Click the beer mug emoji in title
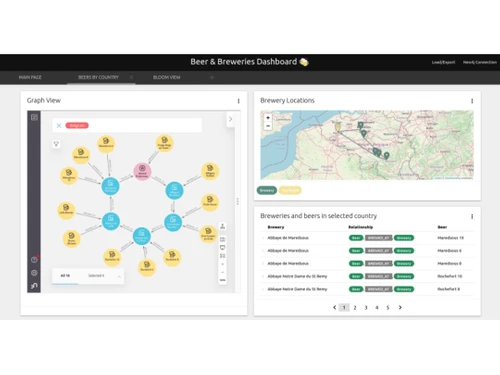Screen dimensions: 500x375 [304, 62]
